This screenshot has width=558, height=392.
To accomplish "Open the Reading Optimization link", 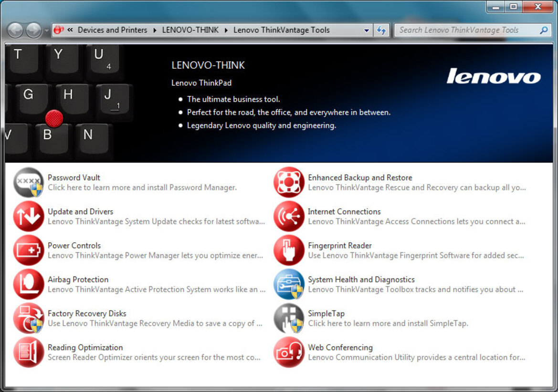I will click(x=85, y=347).
